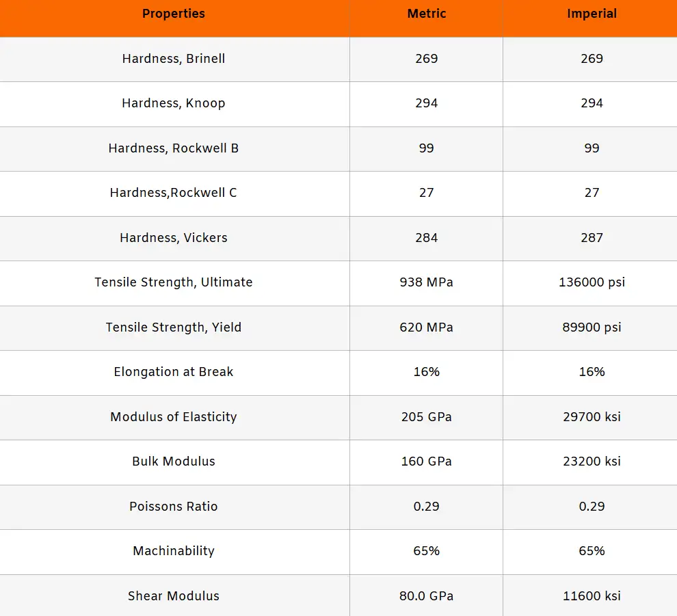
Task: Click the Metric column header
Action: point(426,14)
